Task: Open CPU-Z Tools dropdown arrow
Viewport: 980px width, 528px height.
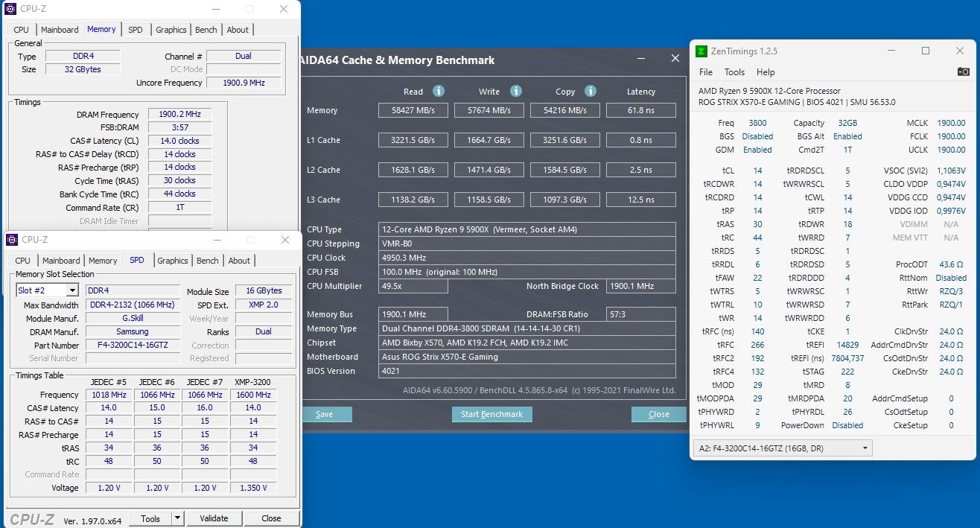Action: coord(177,518)
